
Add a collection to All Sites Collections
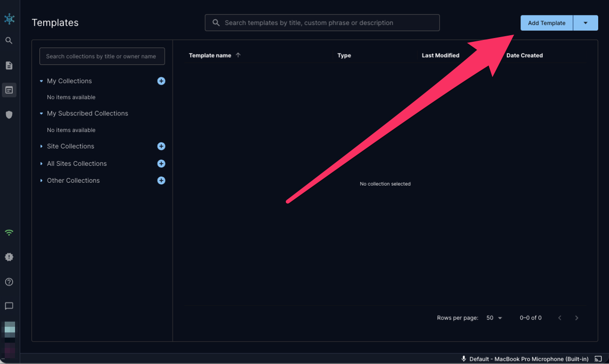tap(161, 164)
